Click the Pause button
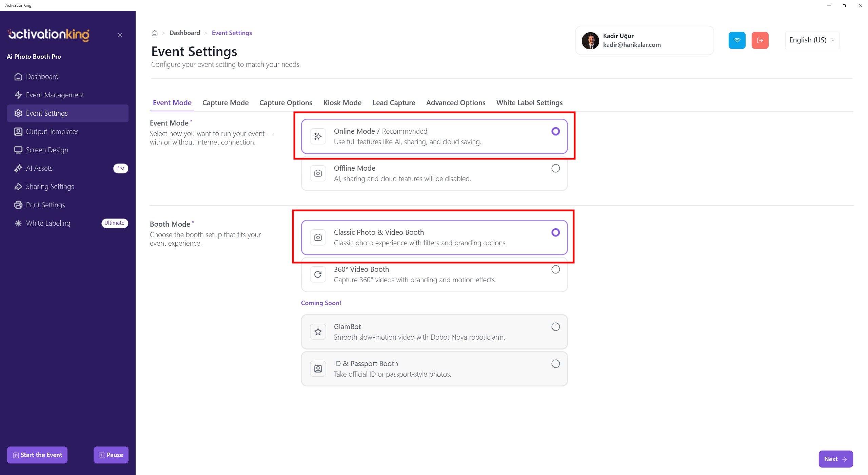 pyautogui.click(x=111, y=455)
